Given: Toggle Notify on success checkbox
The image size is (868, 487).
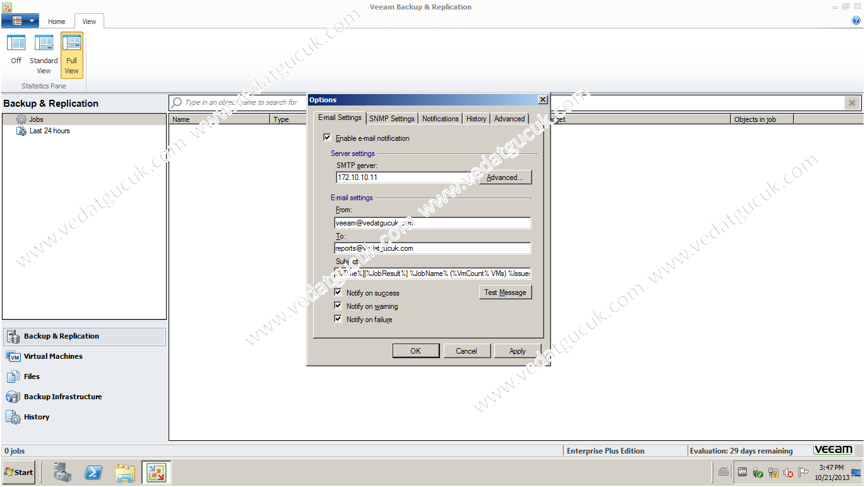Looking at the screenshot, I should click(338, 292).
